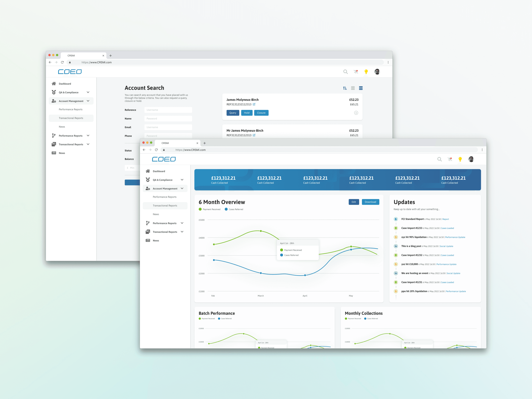Image resolution: width=532 pixels, height=399 pixels.
Task: Click COEO logo in front window
Action: (164, 159)
